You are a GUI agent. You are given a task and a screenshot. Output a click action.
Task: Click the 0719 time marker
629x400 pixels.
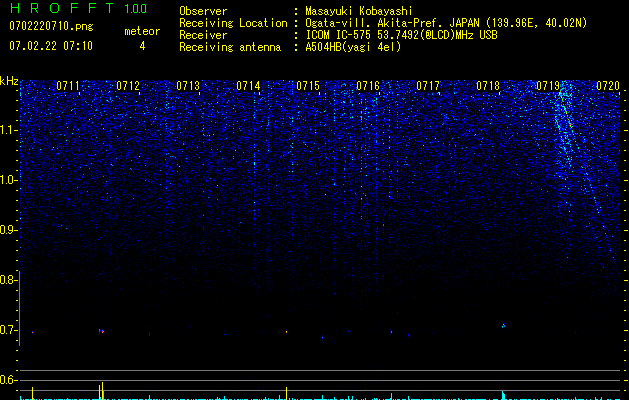[x=548, y=86]
